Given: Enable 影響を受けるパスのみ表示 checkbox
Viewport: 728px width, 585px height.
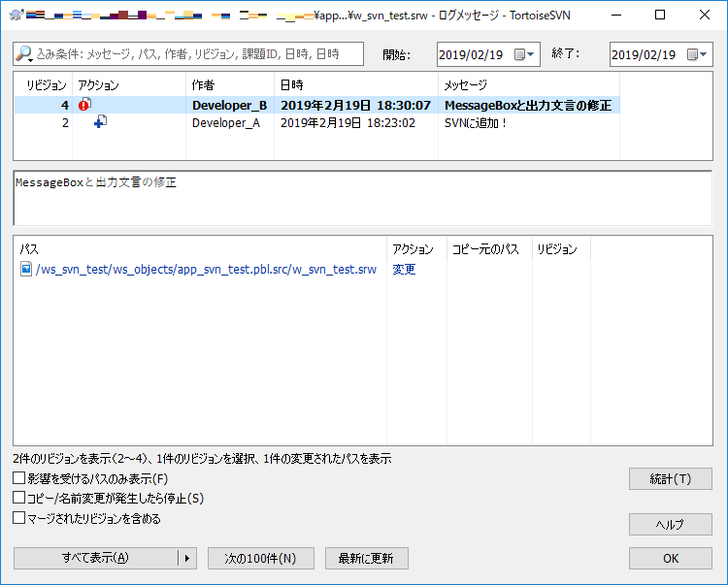Looking at the screenshot, I should [19, 478].
